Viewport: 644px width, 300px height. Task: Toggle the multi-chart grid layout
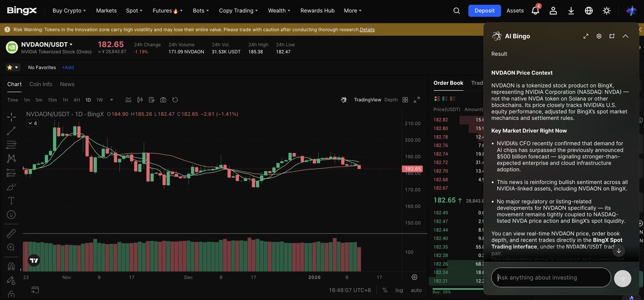[405, 100]
